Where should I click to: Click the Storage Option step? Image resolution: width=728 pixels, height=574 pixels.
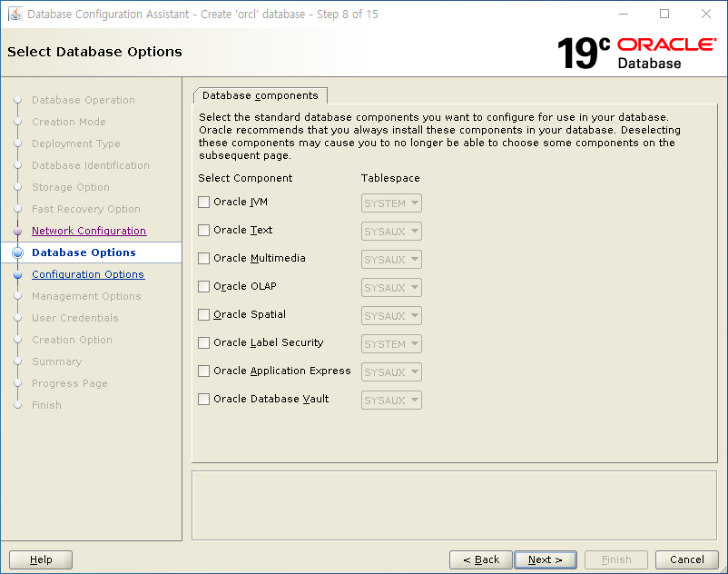click(x=71, y=188)
